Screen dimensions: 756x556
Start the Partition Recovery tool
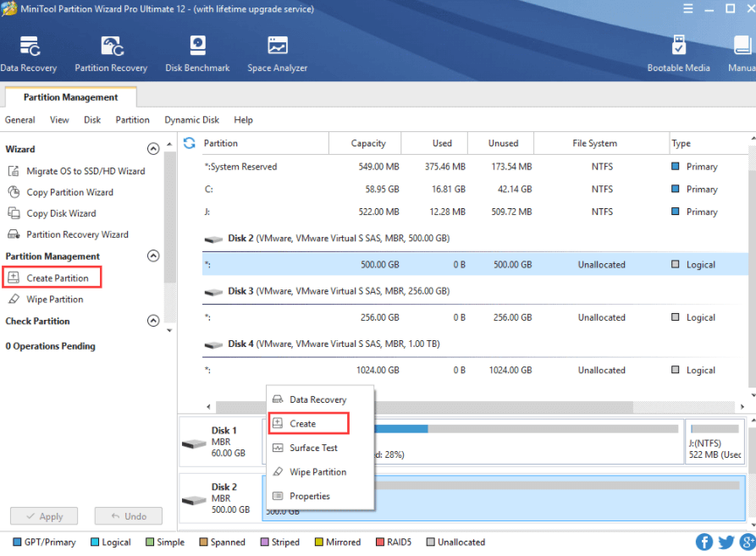tap(110, 51)
